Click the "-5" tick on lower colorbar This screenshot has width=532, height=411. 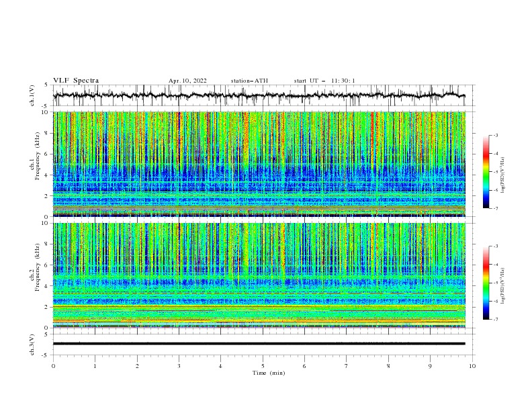click(x=495, y=283)
